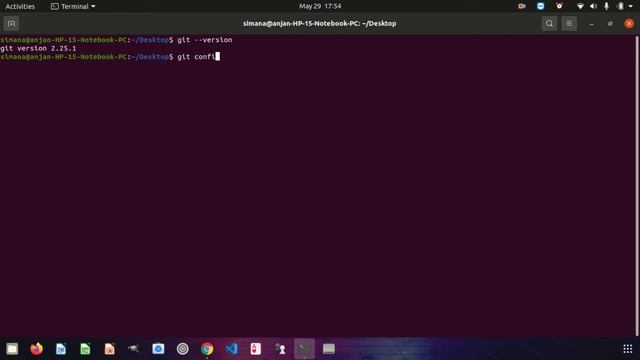
Task: Open the Zoom tray icon
Action: click(540, 6)
